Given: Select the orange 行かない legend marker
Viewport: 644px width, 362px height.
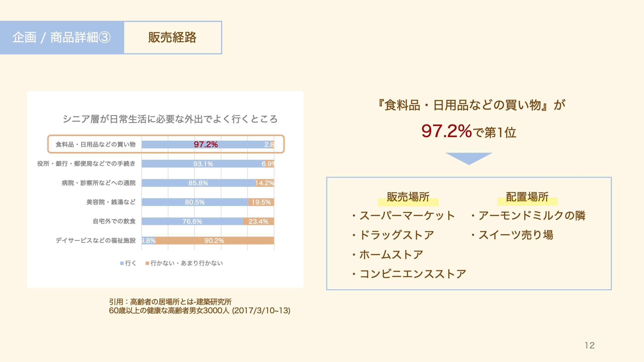Looking at the screenshot, I should (x=147, y=263).
